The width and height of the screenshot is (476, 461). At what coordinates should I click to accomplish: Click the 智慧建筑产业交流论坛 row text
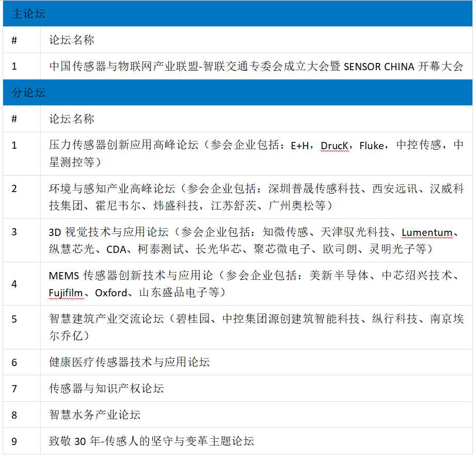click(256, 327)
